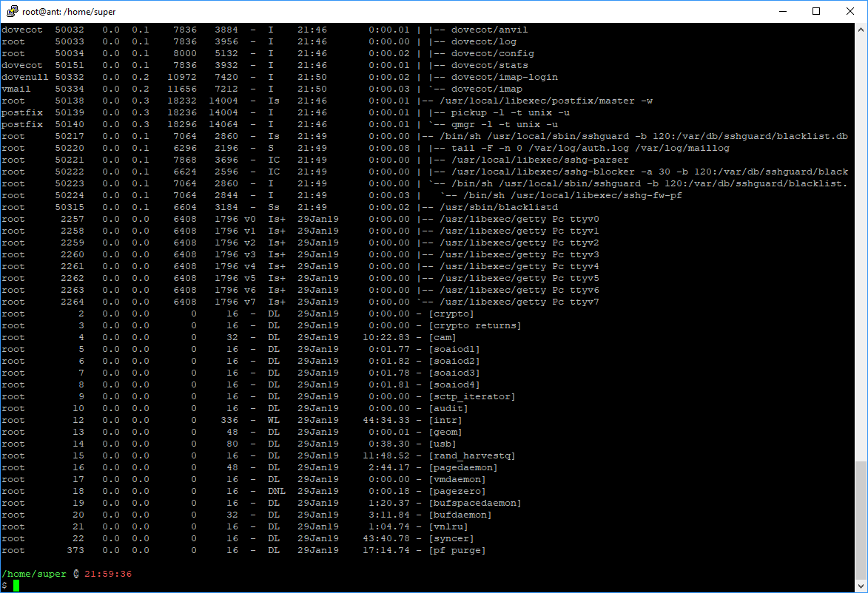Click the scrollbar up arrow

point(861,29)
